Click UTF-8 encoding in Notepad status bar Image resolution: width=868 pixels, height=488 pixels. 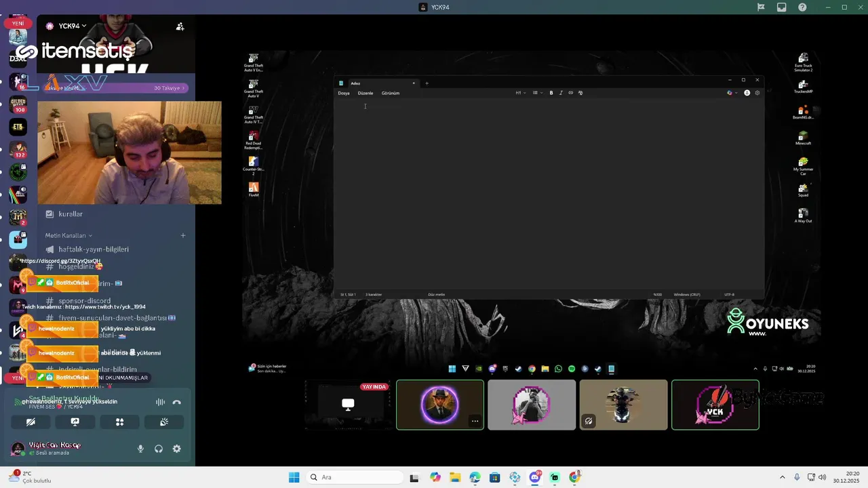pyautogui.click(x=730, y=295)
